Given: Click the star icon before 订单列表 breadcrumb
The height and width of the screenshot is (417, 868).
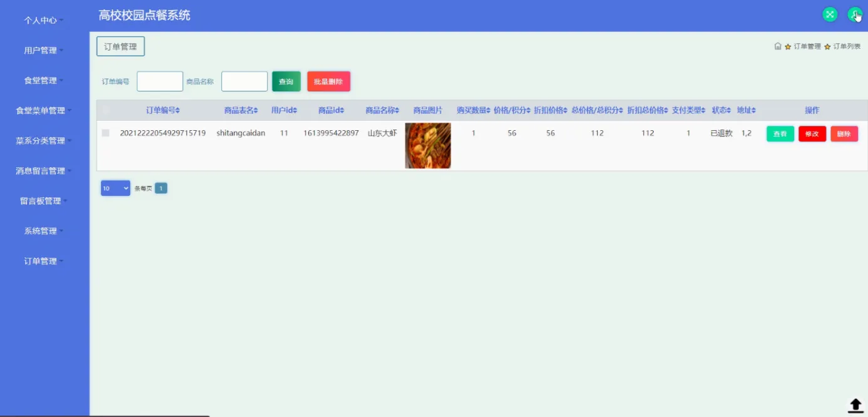Looking at the screenshot, I should click(x=827, y=47).
